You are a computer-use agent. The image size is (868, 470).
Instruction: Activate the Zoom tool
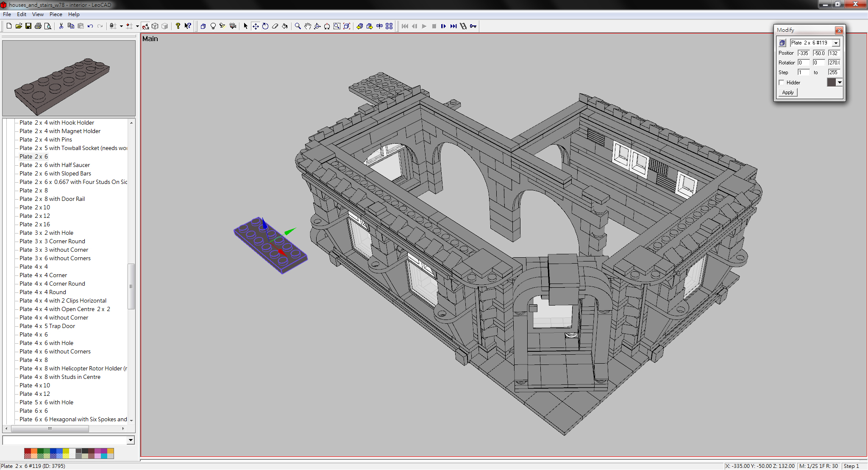[x=298, y=26]
